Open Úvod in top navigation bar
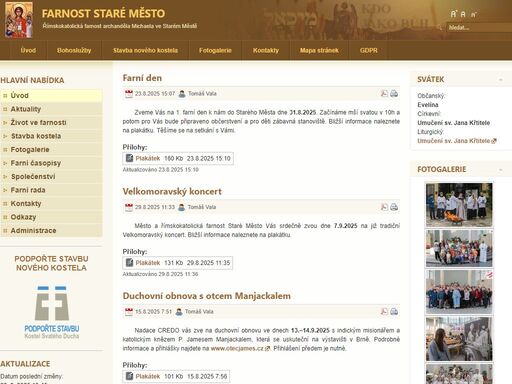Viewport: 512px width, 384px height. coord(28,50)
